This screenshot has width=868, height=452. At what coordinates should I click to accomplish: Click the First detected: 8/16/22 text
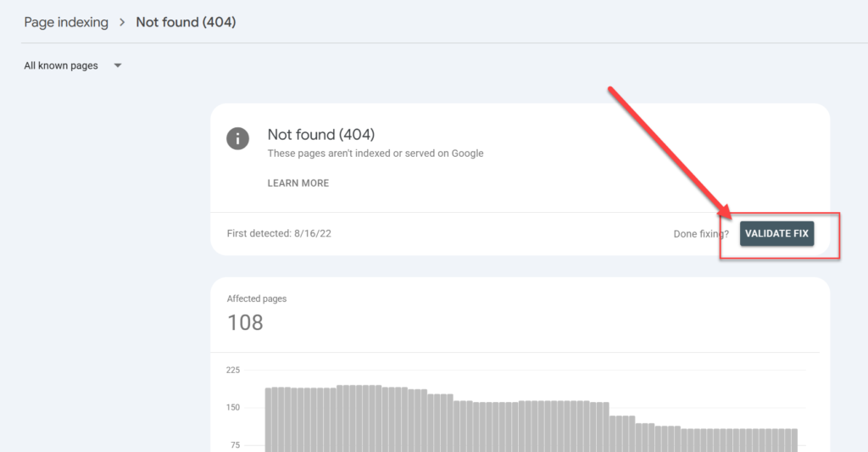(279, 234)
